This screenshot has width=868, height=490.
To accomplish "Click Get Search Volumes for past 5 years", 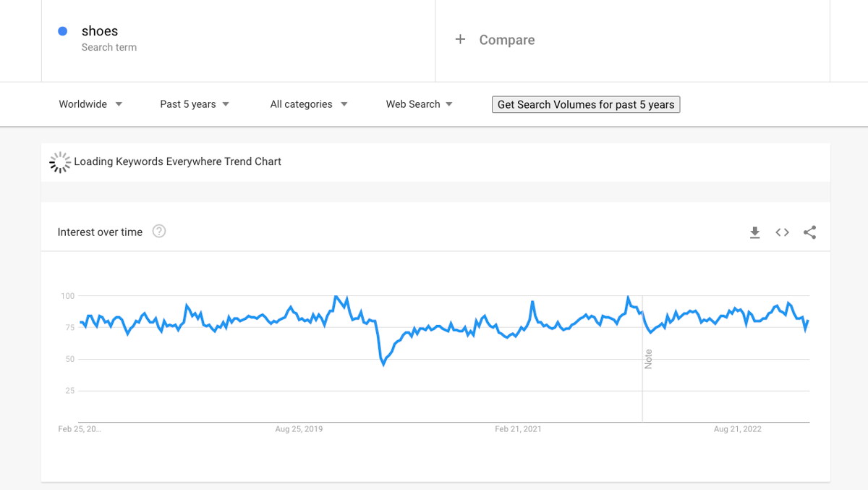I will pyautogui.click(x=586, y=104).
